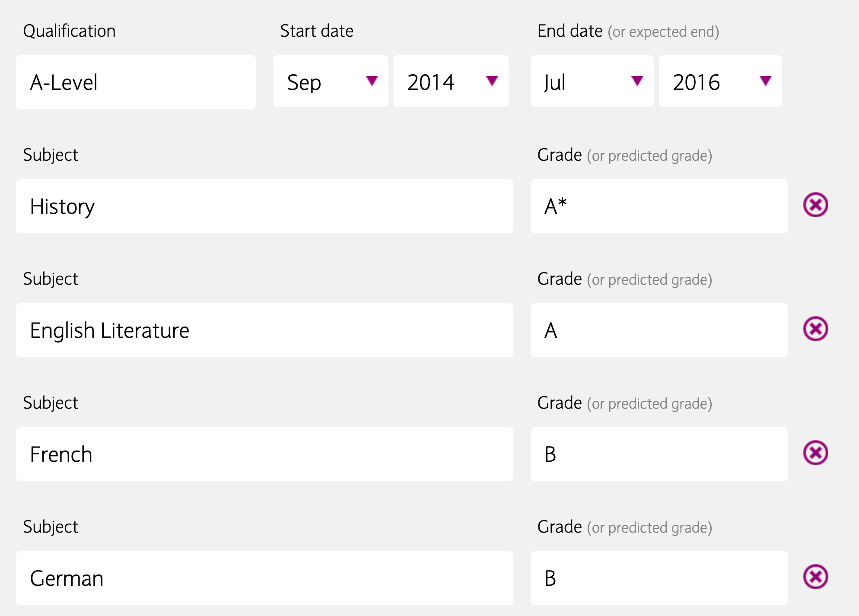This screenshot has width=859, height=616.
Task: Open the start year dropdown showing 2014
Action: tap(450, 82)
